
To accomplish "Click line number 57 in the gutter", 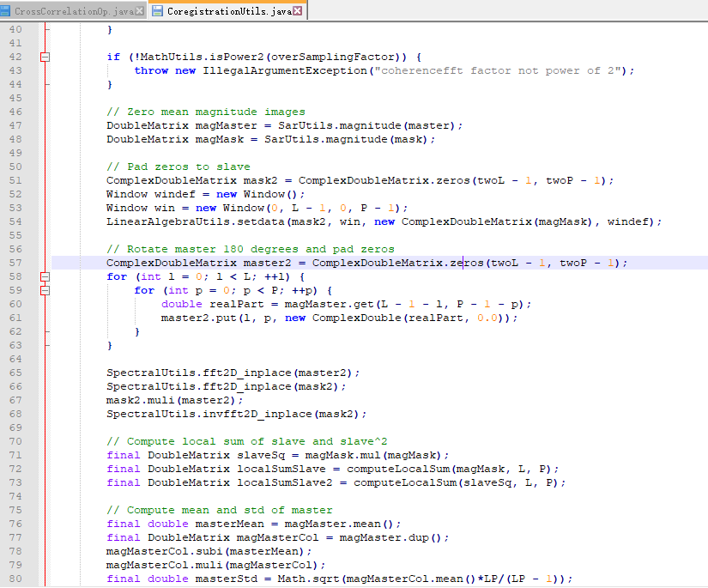I will pos(15,263).
